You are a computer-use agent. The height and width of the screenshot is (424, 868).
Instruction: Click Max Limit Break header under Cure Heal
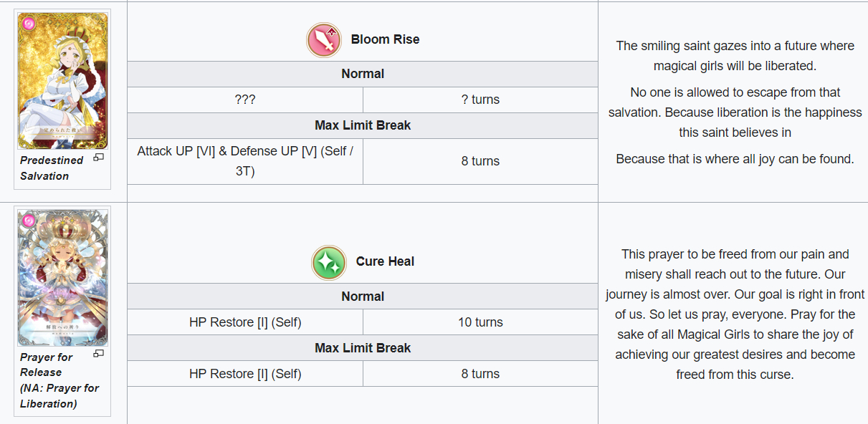point(363,348)
